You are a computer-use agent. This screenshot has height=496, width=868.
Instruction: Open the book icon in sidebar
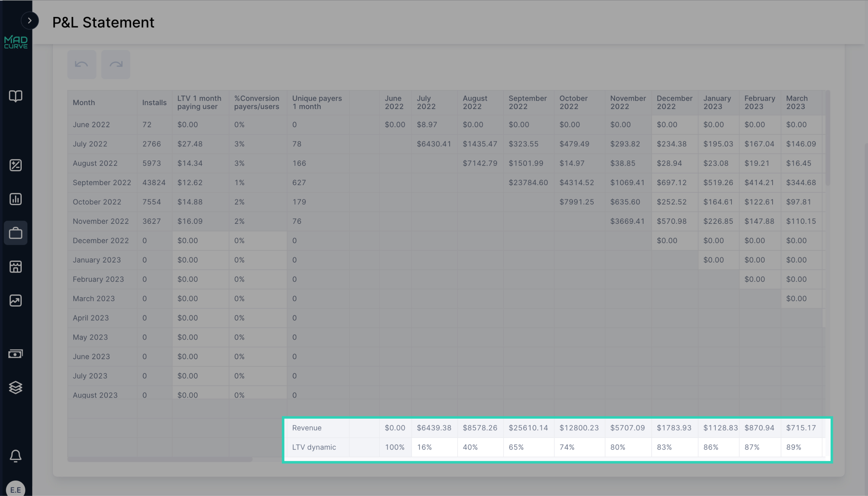[x=16, y=96]
